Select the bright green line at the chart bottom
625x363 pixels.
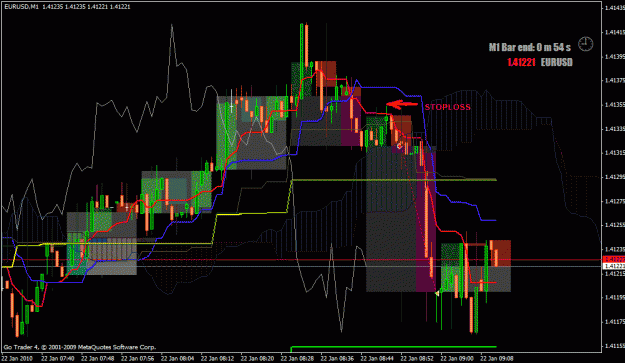(394, 347)
